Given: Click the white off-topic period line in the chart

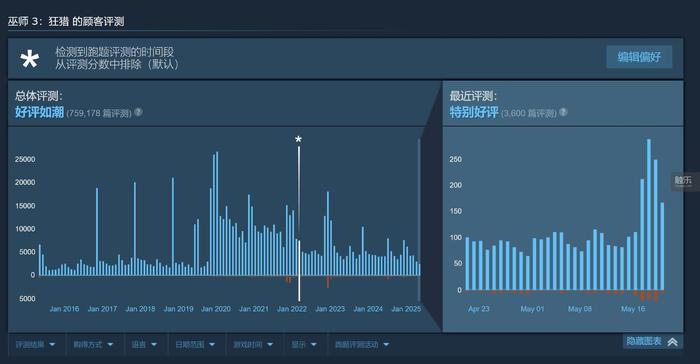Looking at the screenshot, I should tap(299, 224).
